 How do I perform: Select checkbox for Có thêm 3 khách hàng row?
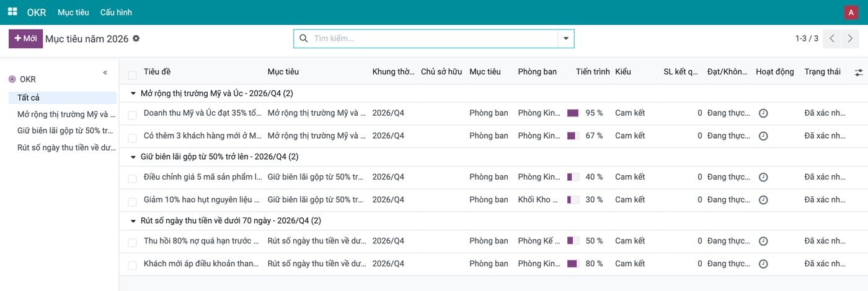point(132,137)
